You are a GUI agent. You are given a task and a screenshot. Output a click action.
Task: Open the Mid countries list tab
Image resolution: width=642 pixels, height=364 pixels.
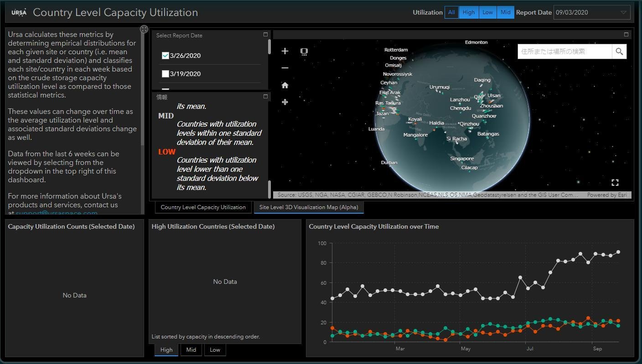pyautogui.click(x=191, y=350)
